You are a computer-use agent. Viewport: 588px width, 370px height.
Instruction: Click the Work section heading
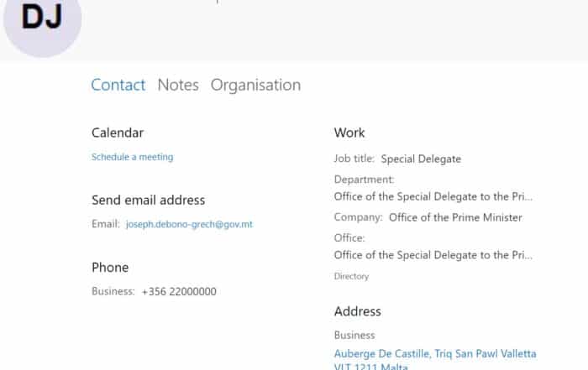pyautogui.click(x=349, y=133)
